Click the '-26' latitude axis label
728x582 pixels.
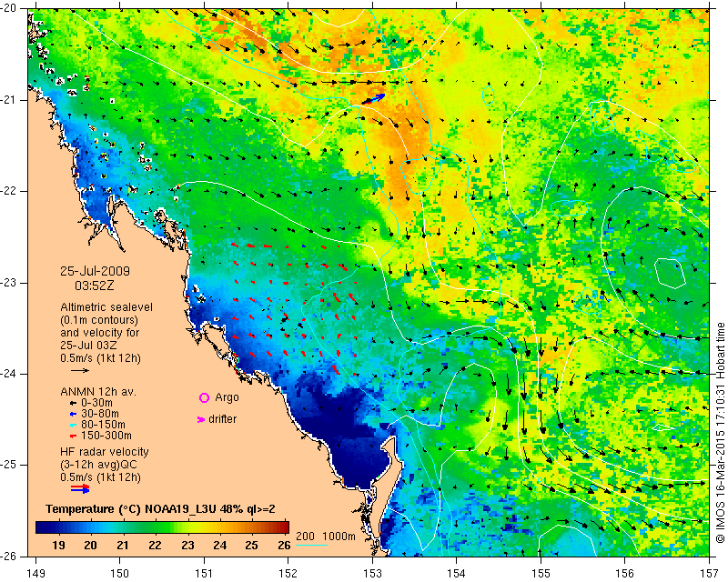coord(9,556)
